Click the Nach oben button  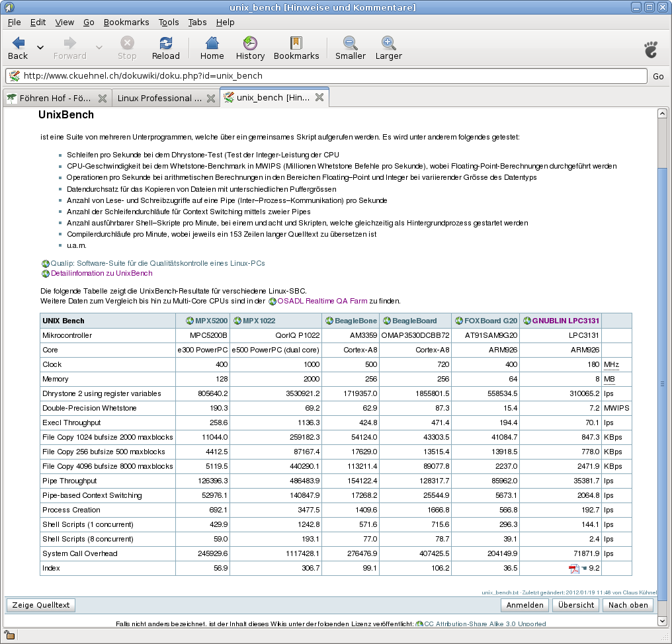click(x=628, y=605)
